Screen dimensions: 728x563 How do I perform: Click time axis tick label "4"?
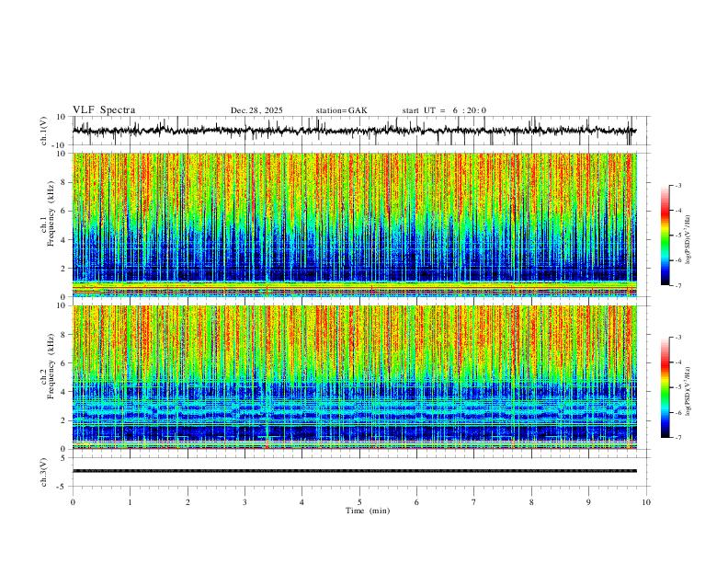(302, 502)
